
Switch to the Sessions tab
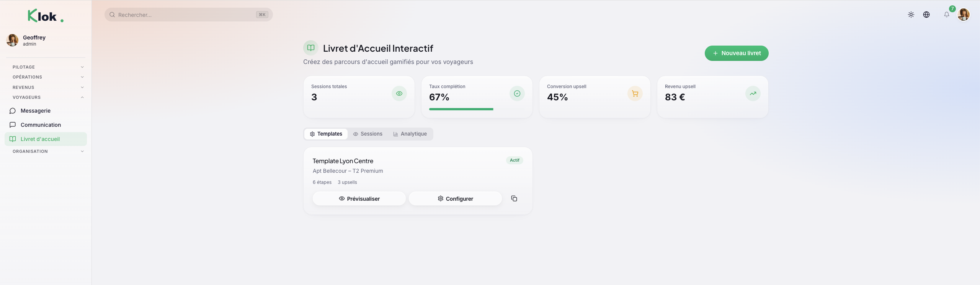367,134
